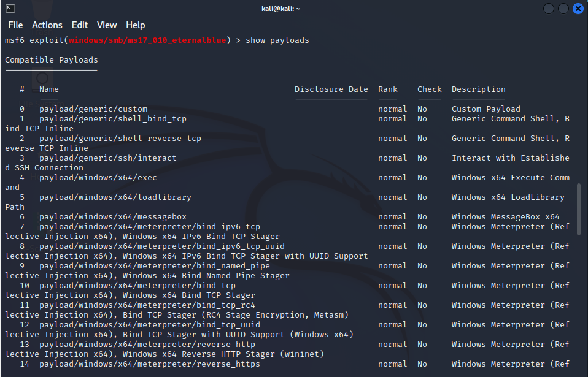Screen dimensions: 588x377
Task: Click payload/generic/ssh/interact entry
Action: [x=108, y=158]
